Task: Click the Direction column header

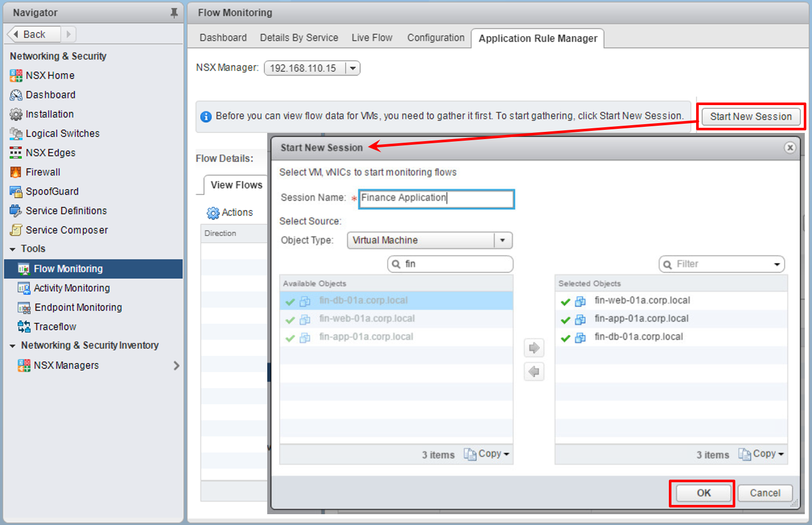Action: [x=234, y=233]
